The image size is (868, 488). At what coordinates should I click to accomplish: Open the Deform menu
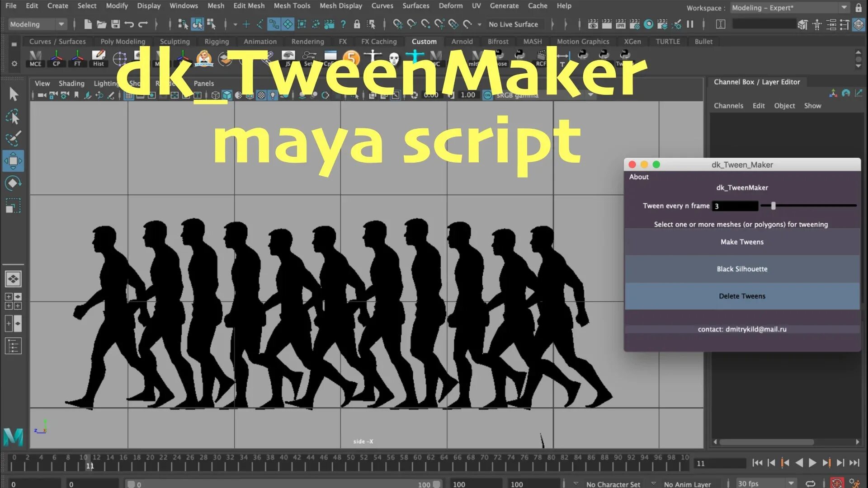(x=450, y=6)
